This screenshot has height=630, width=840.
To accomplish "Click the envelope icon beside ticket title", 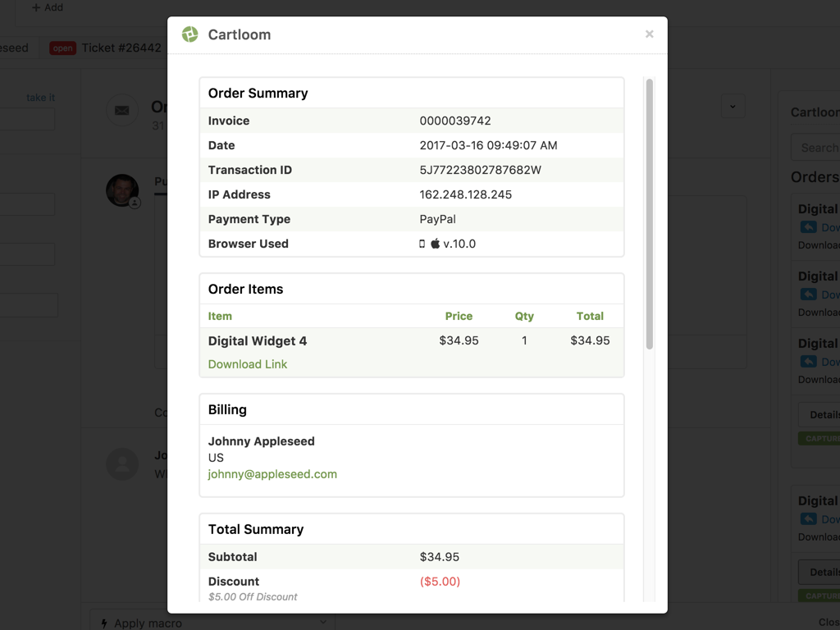I will [122, 110].
